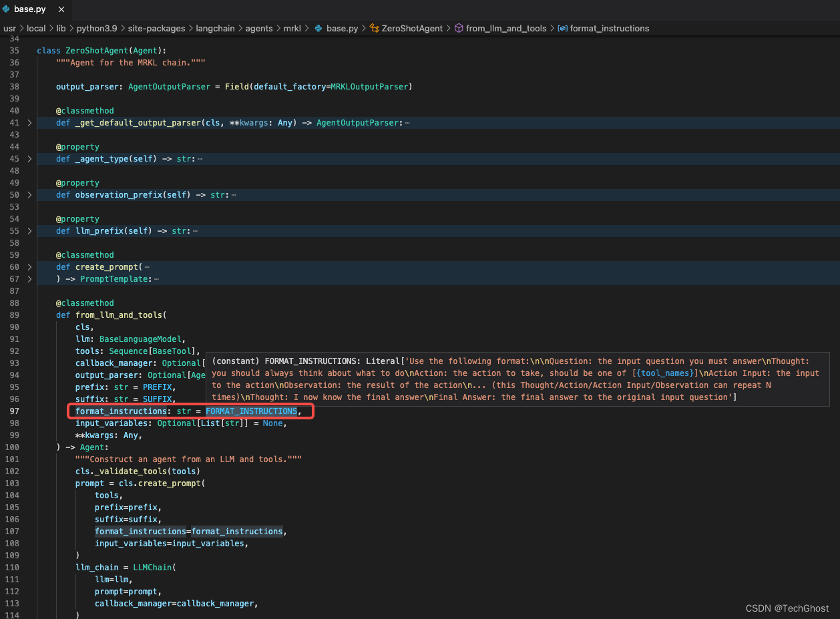Open the lib breadcrumb segment
The width and height of the screenshot is (840, 619).
click(x=61, y=28)
